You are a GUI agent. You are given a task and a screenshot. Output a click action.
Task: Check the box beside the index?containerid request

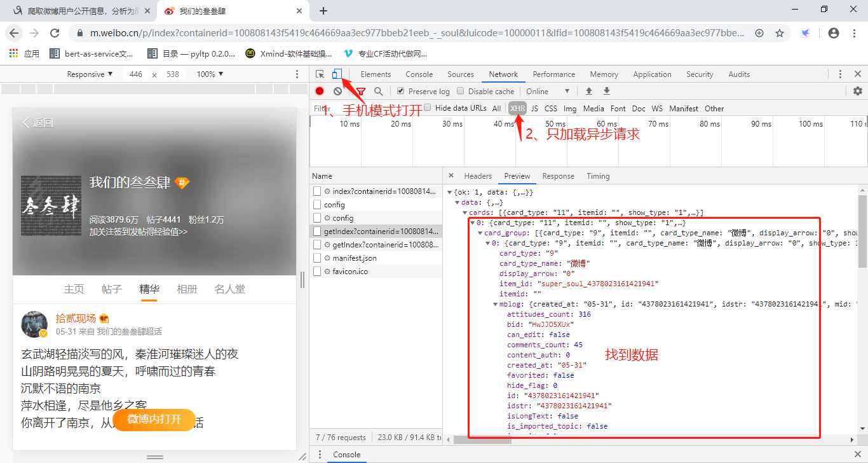tap(318, 191)
